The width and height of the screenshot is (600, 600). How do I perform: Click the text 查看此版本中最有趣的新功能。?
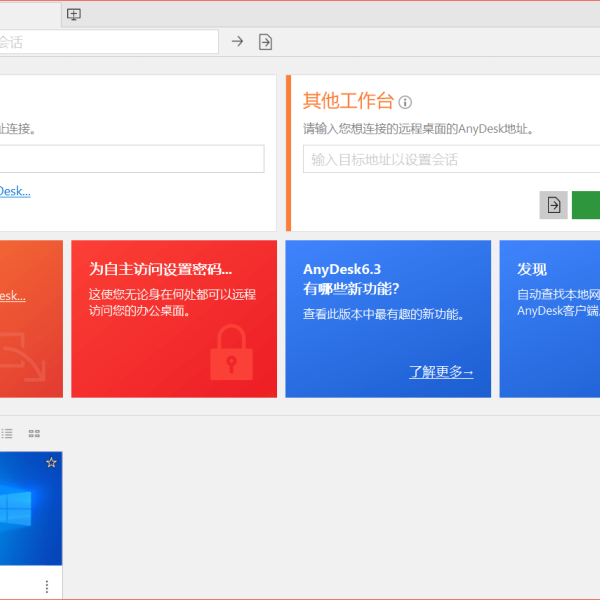pyautogui.click(x=384, y=314)
